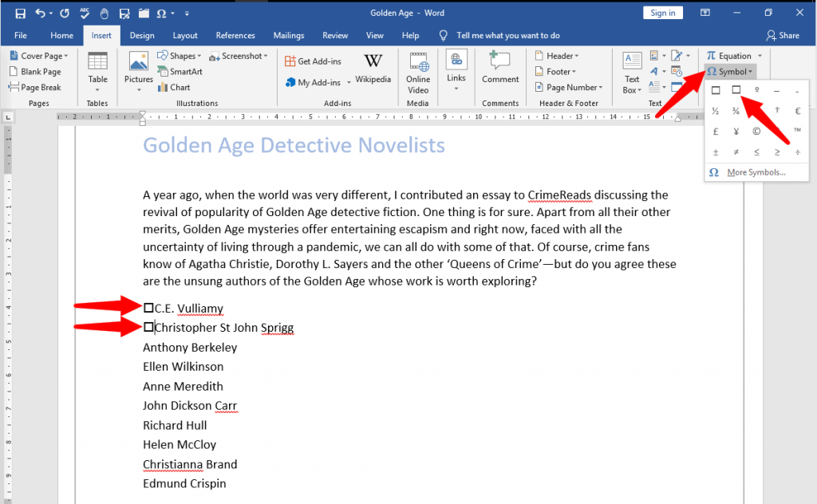This screenshot has height=504, width=817.
Task: Expand the Links menu
Action: 456,71
